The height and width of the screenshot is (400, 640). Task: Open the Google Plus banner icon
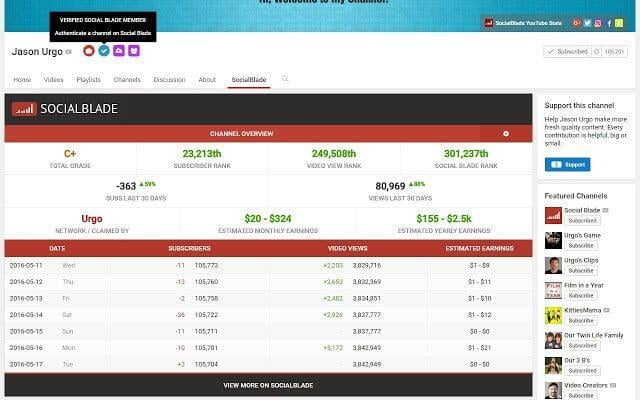(576, 23)
